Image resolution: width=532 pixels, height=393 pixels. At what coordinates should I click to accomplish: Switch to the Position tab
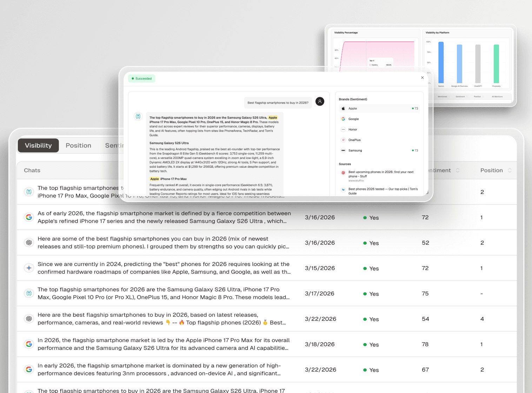(78, 145)
